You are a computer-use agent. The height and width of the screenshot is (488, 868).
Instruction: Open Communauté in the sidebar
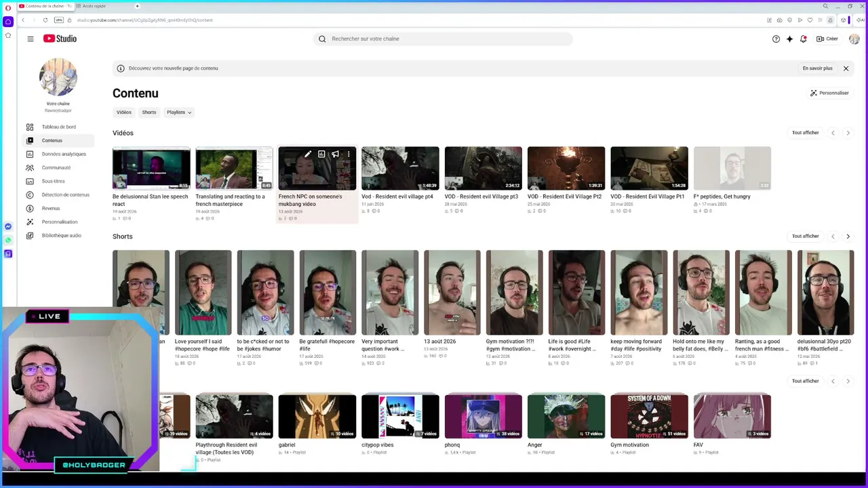(x=59, y=167)
